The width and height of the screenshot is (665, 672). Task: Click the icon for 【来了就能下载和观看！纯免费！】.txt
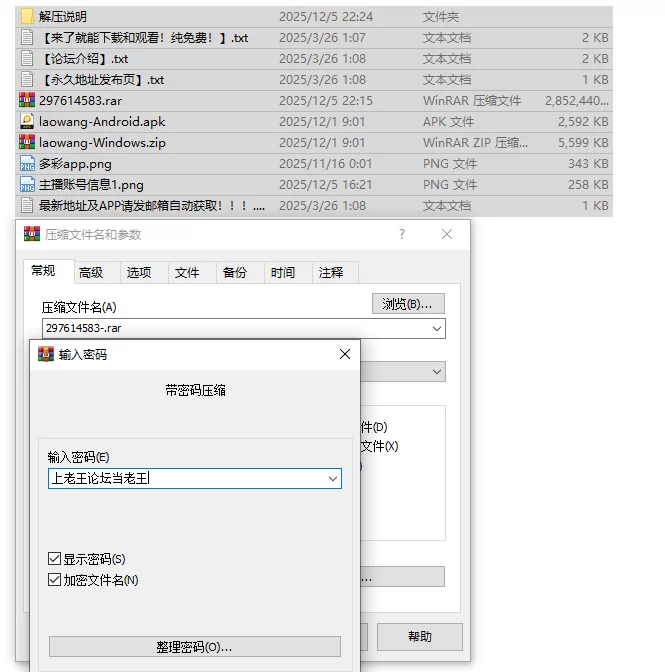[27, 37]
